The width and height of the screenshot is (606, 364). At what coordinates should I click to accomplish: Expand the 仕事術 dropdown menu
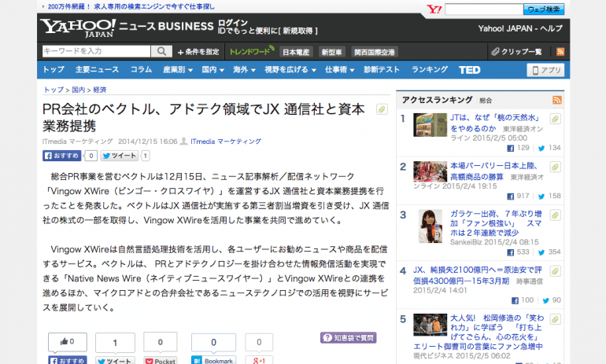click(x=340, y=70)
